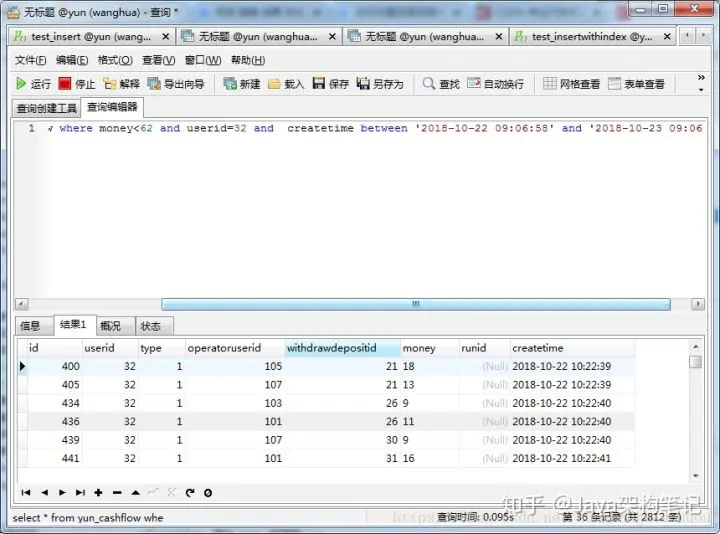Click results grid scroll down arrow
This screenshot has width=720, height=534.
(x=696, y=476)
